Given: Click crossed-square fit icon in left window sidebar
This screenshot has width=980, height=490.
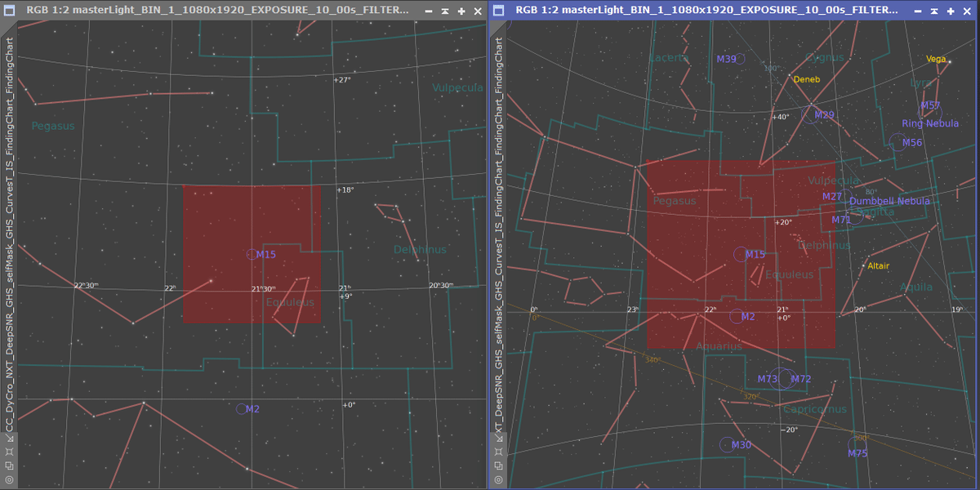Looking at the screenshot, I should point(8,452).
